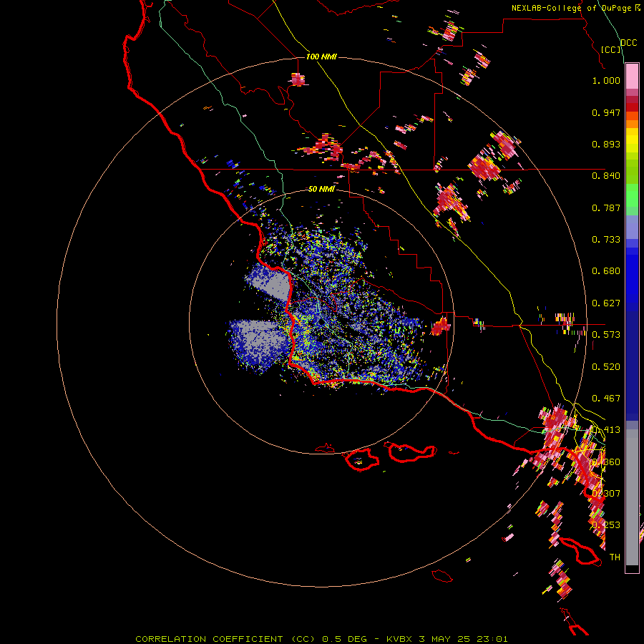Click the gray bottom color bar segment
Image resolution: width=644 pixels, height=644 pixels.
pyautogui.click(x=632, y=497)
